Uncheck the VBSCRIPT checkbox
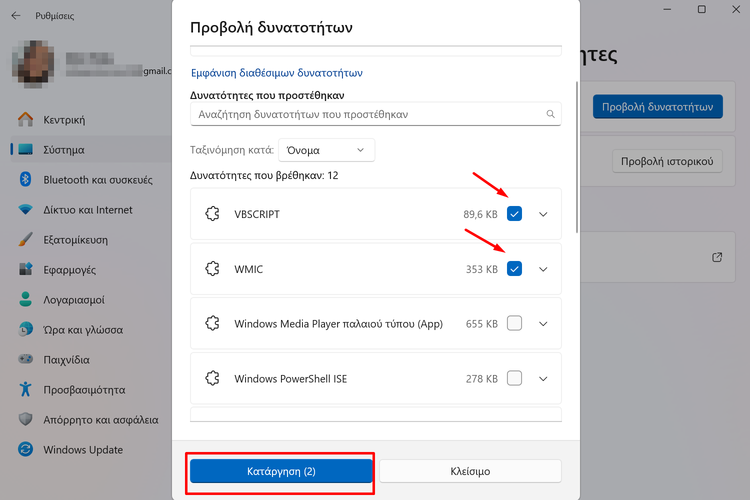This screenshot has width=750, height=500. 514,213
